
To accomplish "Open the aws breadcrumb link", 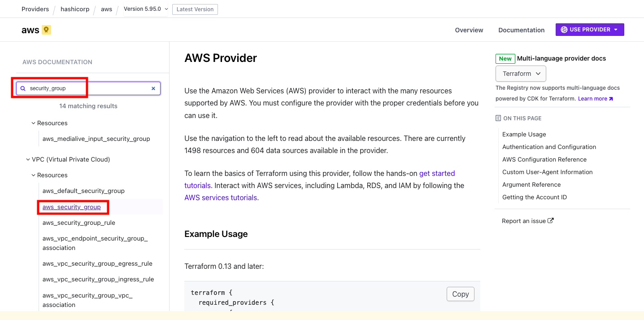I will pos(107,9).
